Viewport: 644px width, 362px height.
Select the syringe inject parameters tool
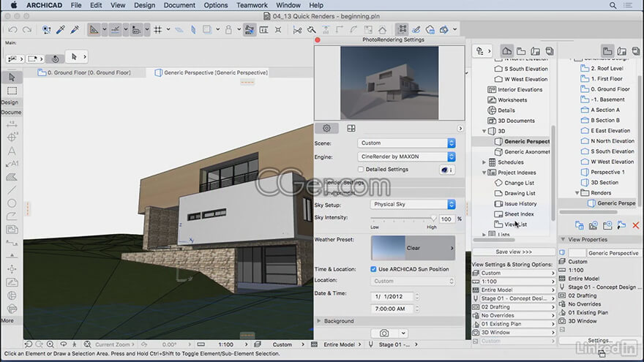click(75, 29)
